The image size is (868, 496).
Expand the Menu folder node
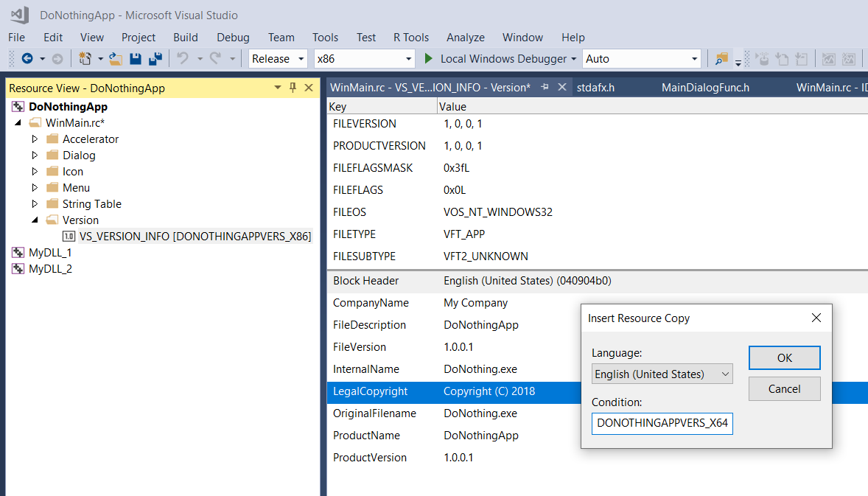pyautogui.click(x=35, y=187)
